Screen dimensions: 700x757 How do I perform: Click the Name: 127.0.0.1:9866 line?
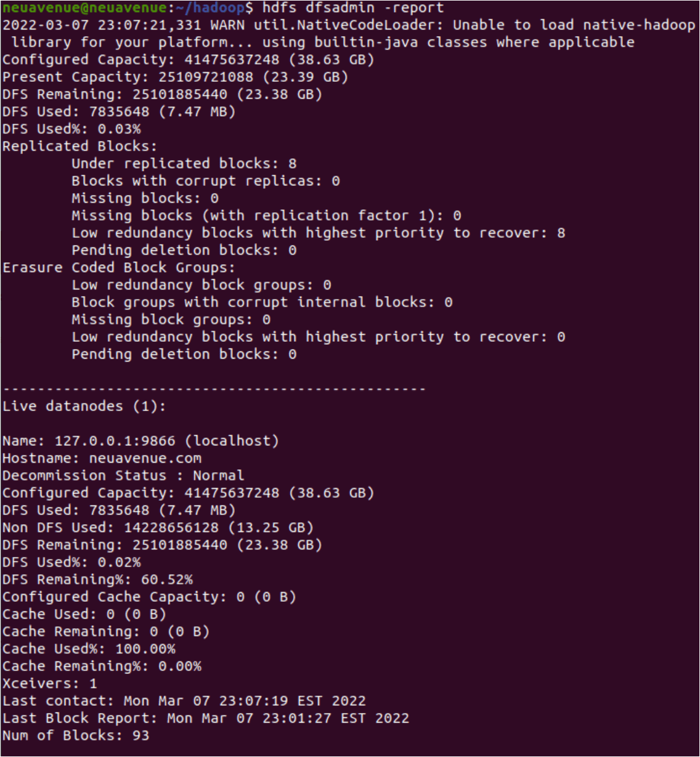point(141,441)
